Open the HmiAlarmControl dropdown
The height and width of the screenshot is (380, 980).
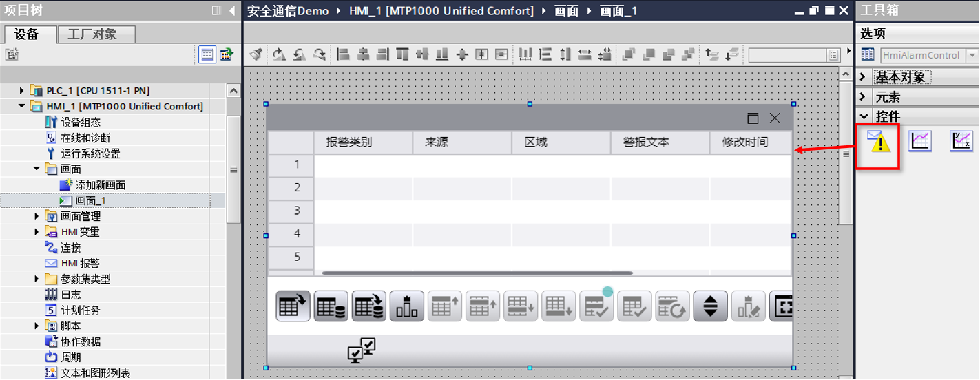[972, 55]
